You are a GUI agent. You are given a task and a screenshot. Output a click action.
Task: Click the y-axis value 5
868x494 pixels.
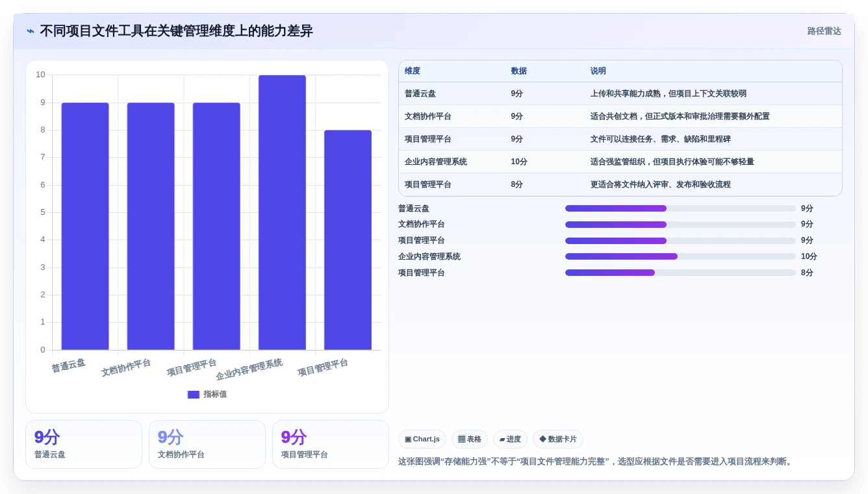tap(43, 212)
